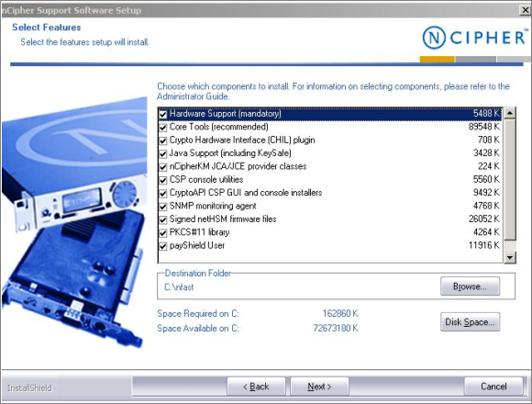532x404 pixels.
Task: Uncheck the CSP console utilities checkbox
Action: coord(163,180)
